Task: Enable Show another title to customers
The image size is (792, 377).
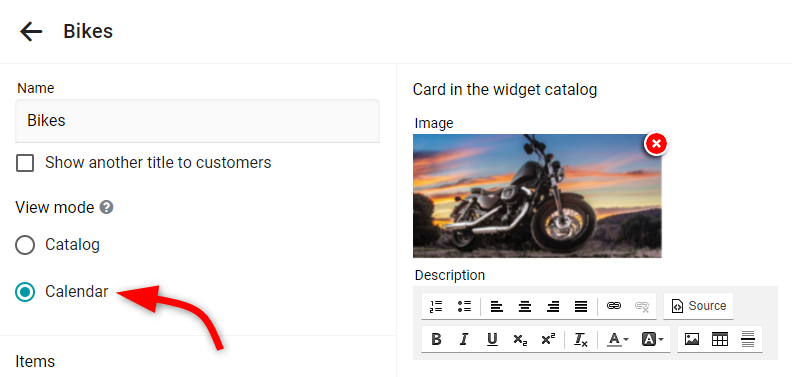Action: (25, 163)
